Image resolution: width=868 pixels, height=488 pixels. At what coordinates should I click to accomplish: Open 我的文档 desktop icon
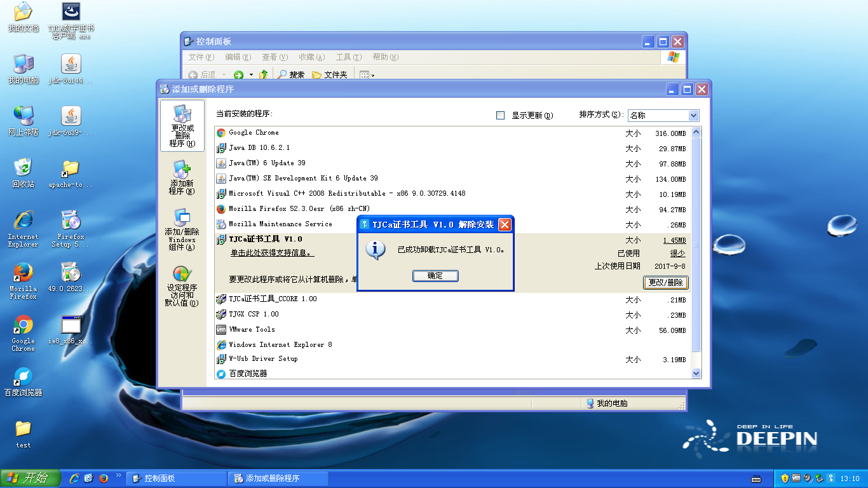pos(23,18)
